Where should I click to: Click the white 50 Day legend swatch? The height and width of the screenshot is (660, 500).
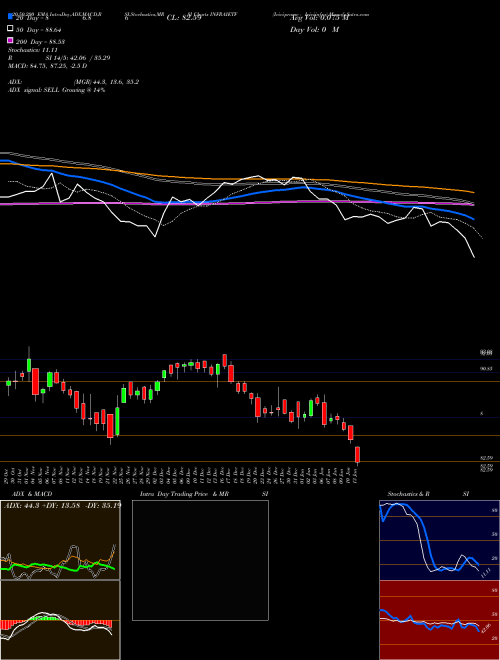pyautogui.click(x=10, y=29)
